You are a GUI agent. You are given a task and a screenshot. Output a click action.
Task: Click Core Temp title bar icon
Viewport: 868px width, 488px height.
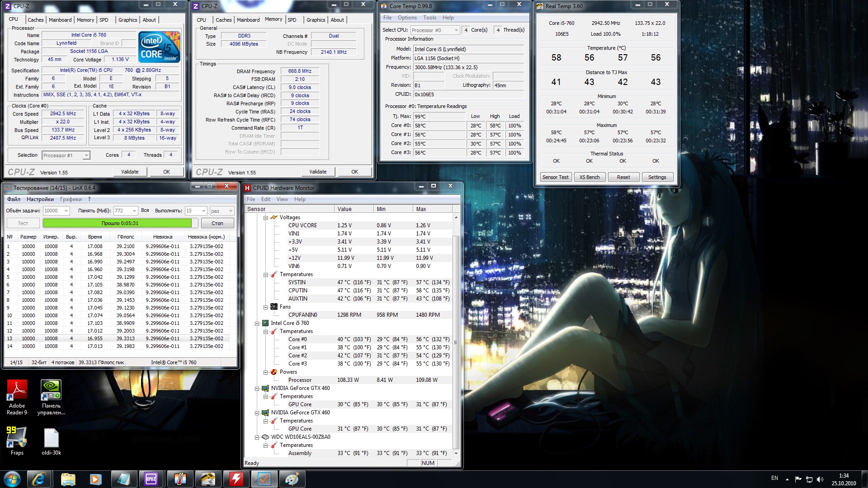(x=384, y=6)
